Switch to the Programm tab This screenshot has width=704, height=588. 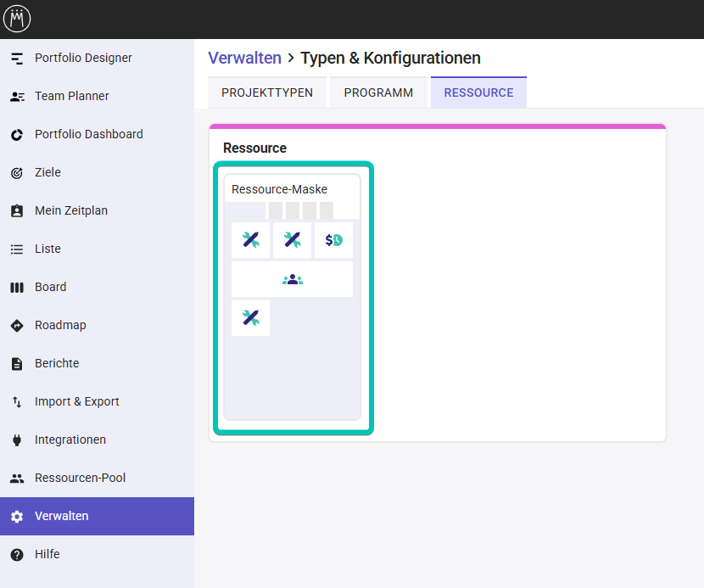tap(378, 92)
